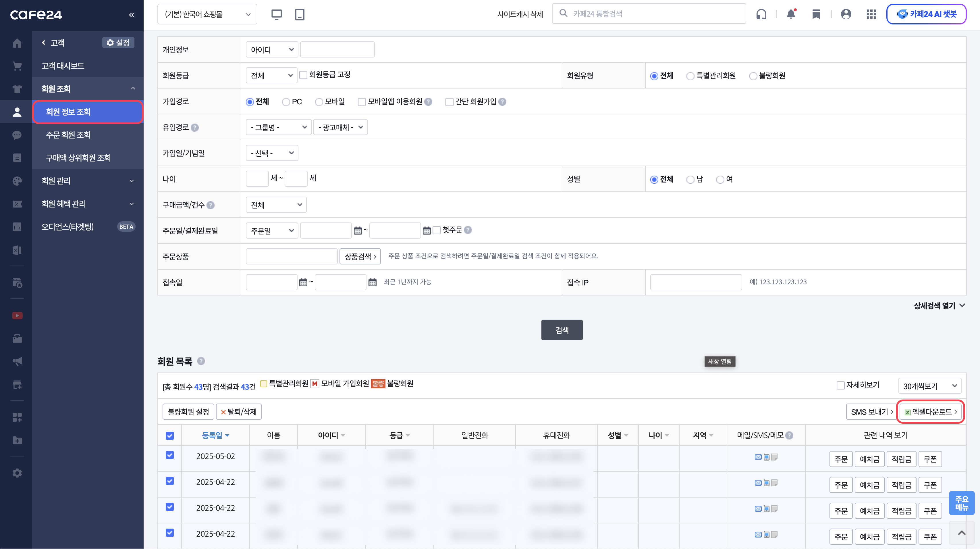Click the 접속 IP input field
The height and width of the screenshot is (549, 980).
[696, 282]
